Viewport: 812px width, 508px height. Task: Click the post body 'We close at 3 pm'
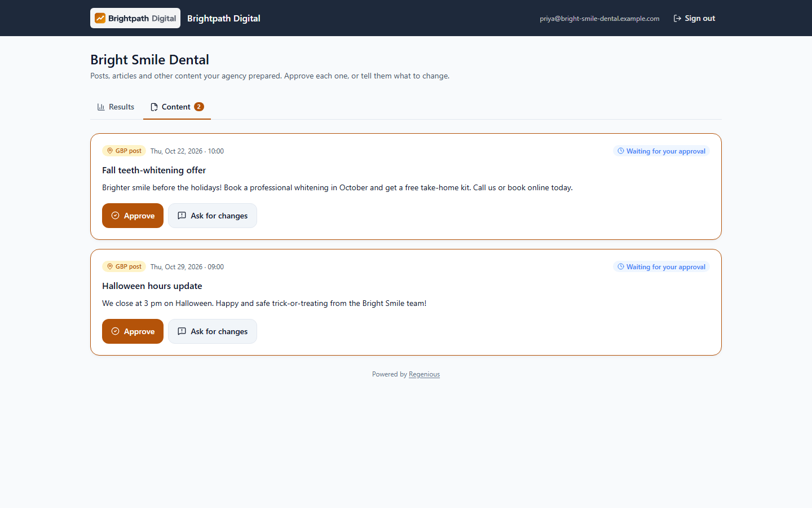(264, 303)
